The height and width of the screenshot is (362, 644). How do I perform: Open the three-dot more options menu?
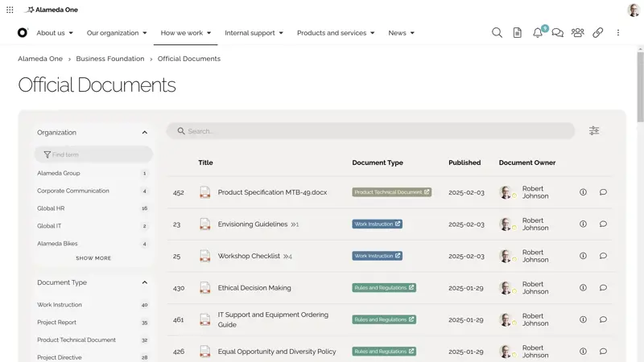pyautogui.click(x=617, y=32)
